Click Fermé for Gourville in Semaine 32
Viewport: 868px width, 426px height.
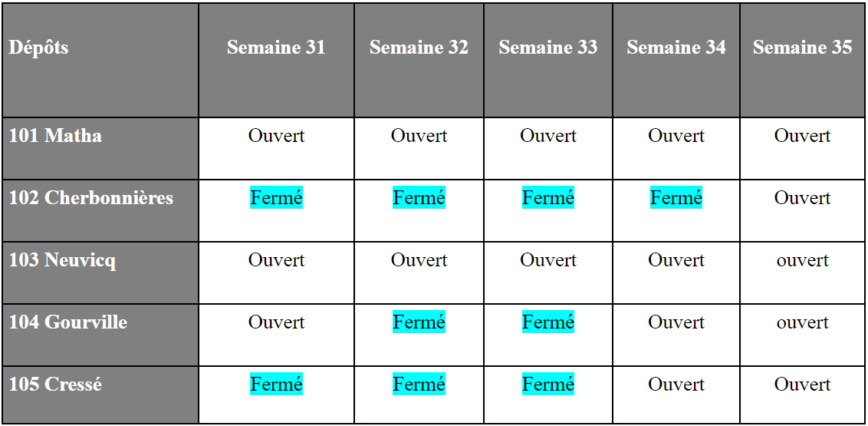point(419,322)
